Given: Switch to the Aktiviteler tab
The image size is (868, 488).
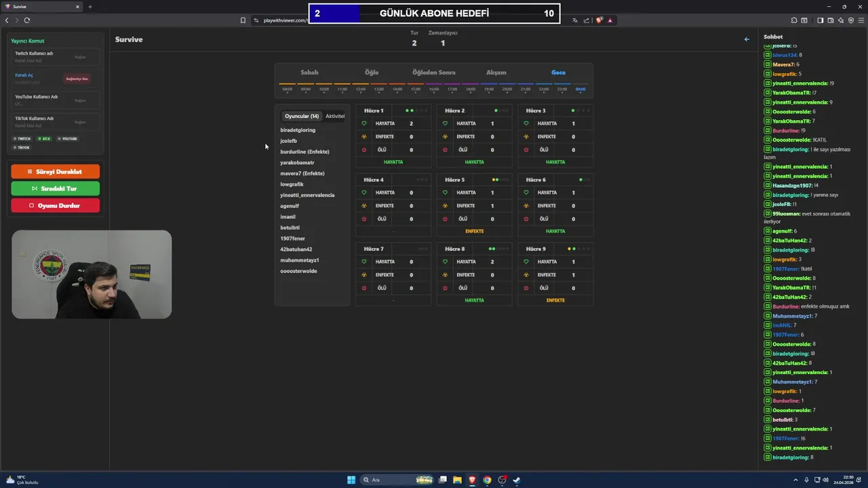Looking at the screenshot, I should [335, 116].
